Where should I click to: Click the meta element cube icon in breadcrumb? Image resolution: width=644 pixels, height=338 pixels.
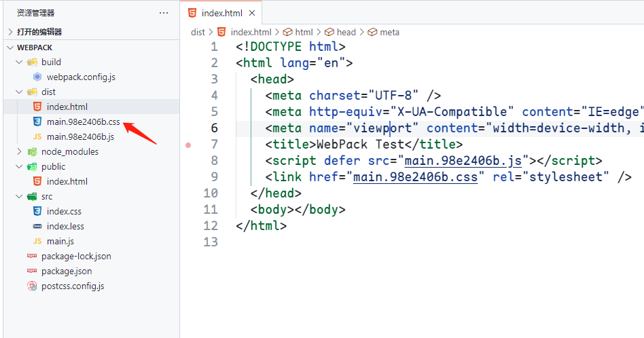[x=372, y=32]
